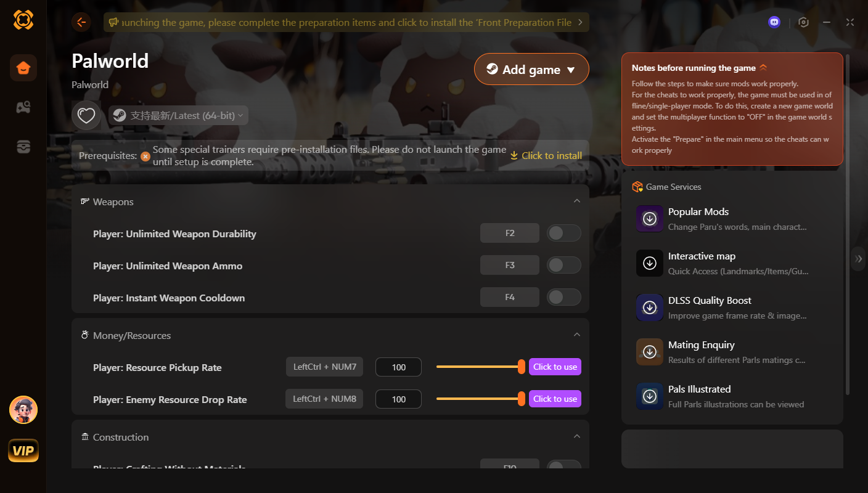The height and width of the screenshot is (493, 868).
Task: Open the game library controller icon
Action: 23,107
